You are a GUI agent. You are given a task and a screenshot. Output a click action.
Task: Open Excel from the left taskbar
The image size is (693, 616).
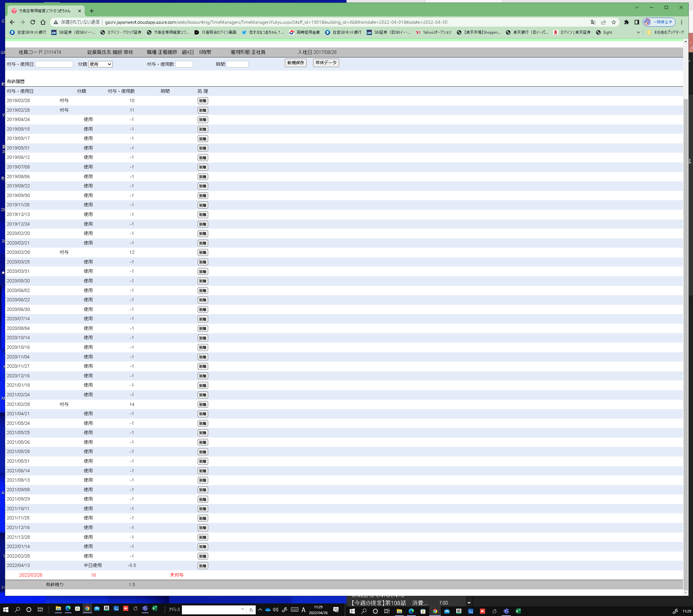point(155,609)
